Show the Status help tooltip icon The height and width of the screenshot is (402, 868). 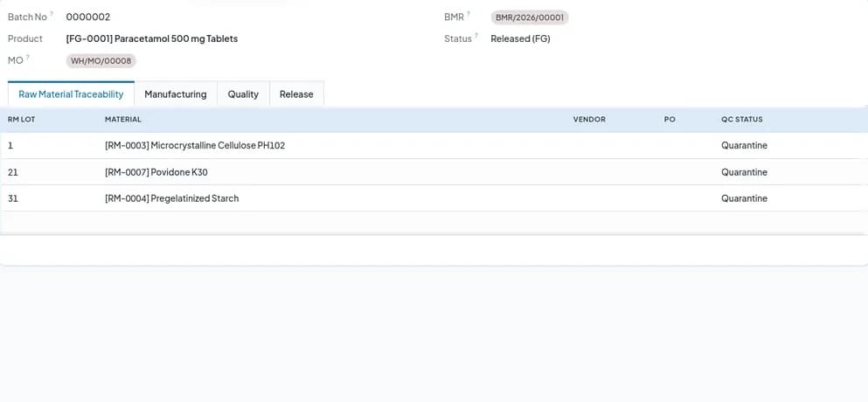coord(476,36)
